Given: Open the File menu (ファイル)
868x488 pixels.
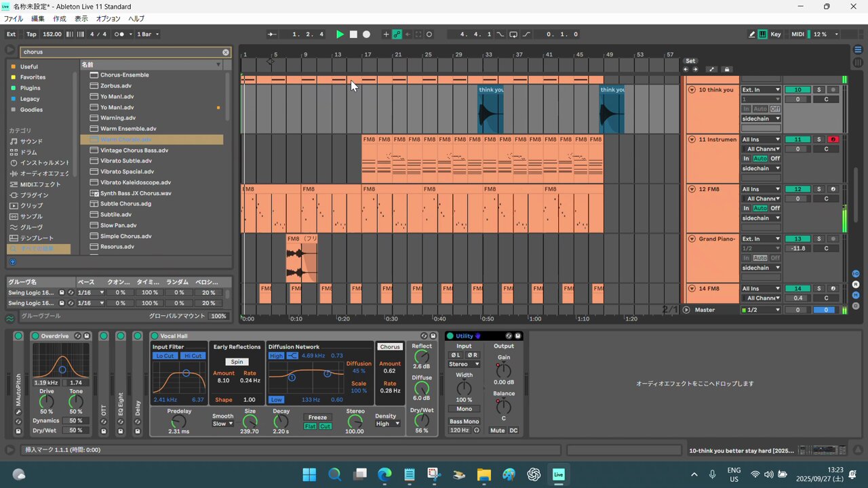Looking at the screenshot, I should (14, 19).
